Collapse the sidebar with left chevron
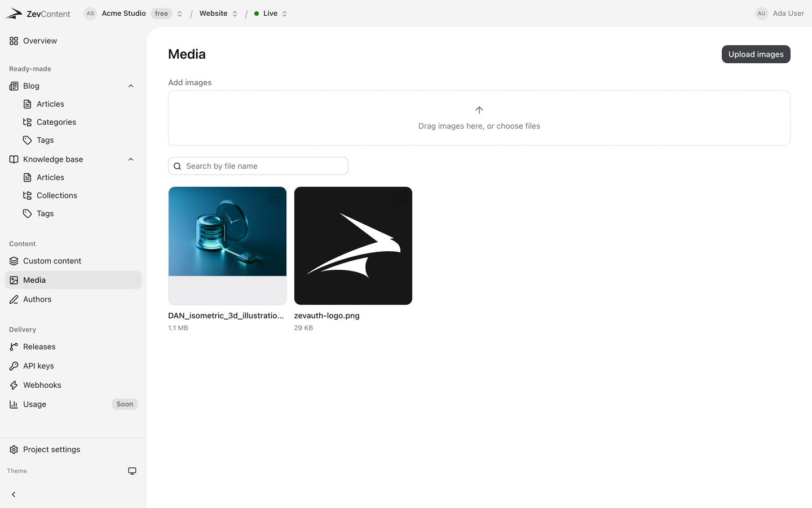This screenshot has width=812, height=508. pyautogui.click(x=14, y=494)
